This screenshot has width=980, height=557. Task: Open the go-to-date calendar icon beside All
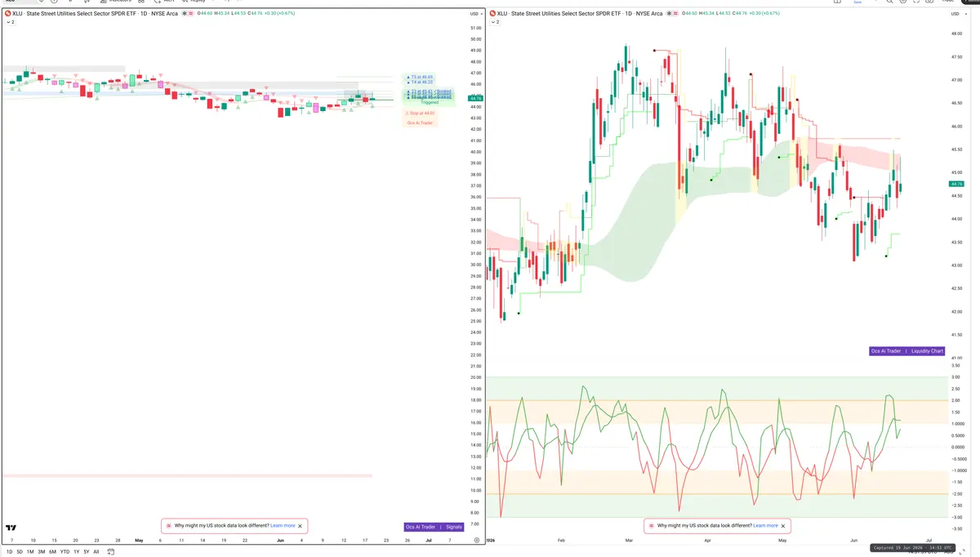110,552
